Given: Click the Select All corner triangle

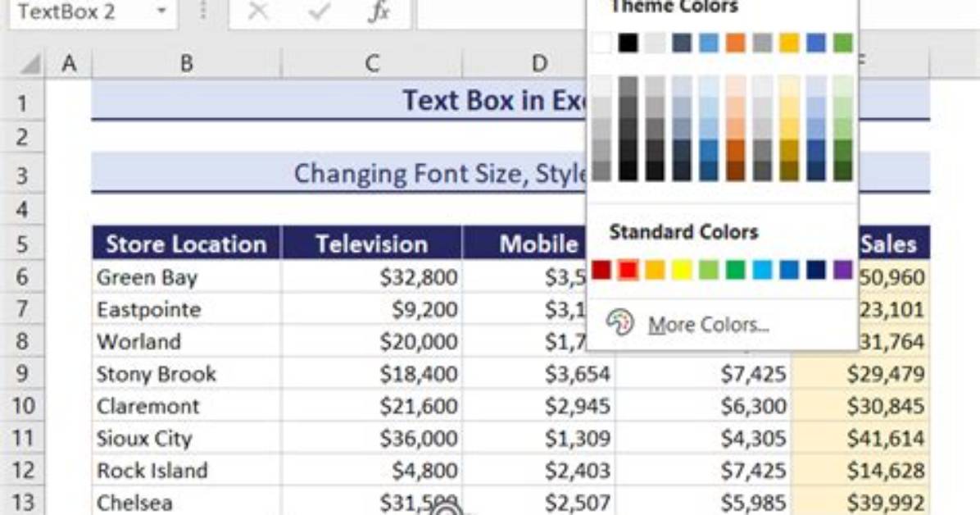Looking at the screenshot, I should point(29,64).
